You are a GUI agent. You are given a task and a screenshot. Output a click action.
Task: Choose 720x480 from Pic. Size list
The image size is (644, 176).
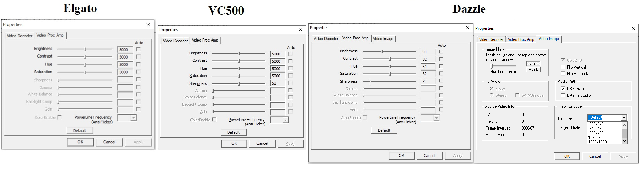pyautogui.click(x=604, y=133)
